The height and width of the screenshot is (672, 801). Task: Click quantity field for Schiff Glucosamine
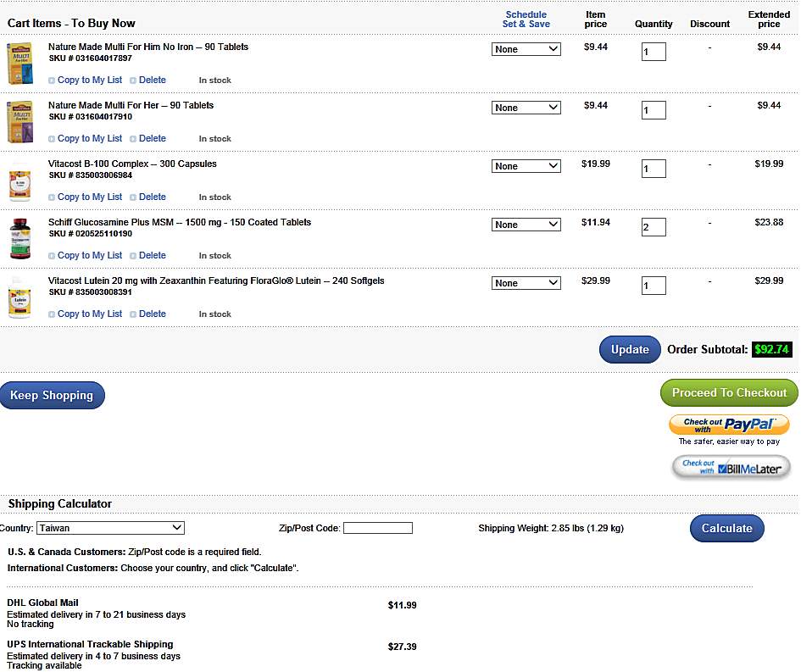(654, 227)
